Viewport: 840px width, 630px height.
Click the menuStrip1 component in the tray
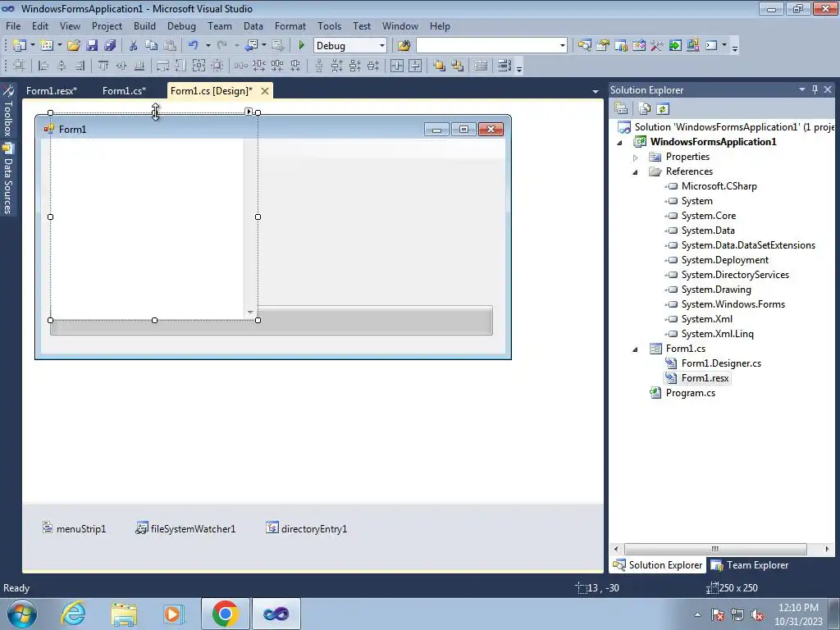click(74, 528)
